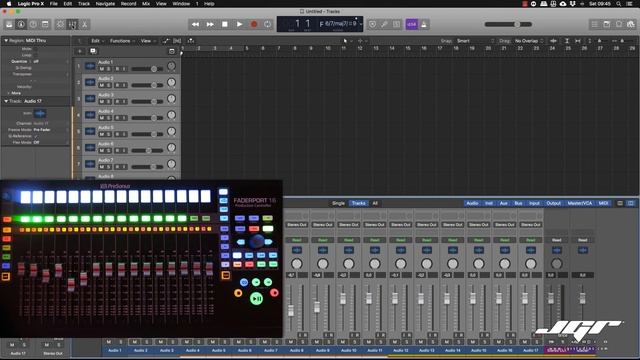This screenshot has height=360, width=640.
Task: Open the Left-click pointer tool menu
Action: coord(347,41)
